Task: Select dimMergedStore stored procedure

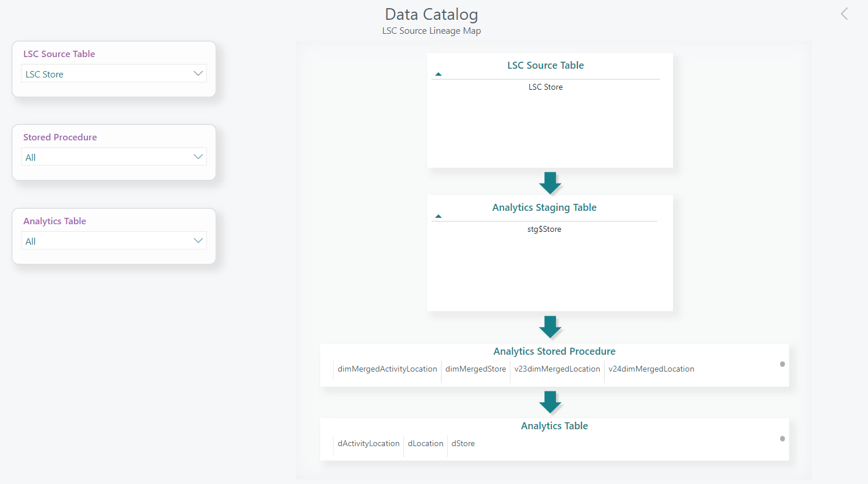Action: [476, 369]
